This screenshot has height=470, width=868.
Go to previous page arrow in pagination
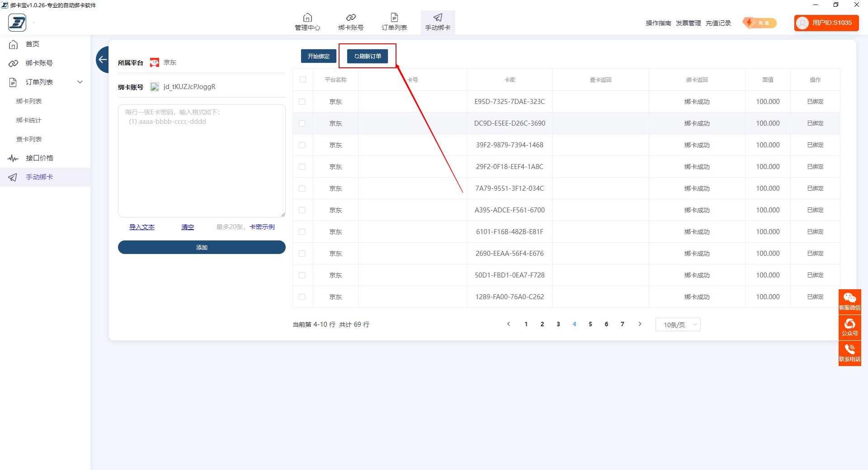click(509, 324)
